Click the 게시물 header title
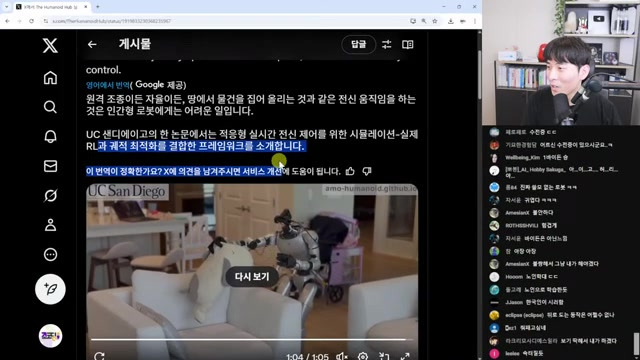 click(135, 44)
